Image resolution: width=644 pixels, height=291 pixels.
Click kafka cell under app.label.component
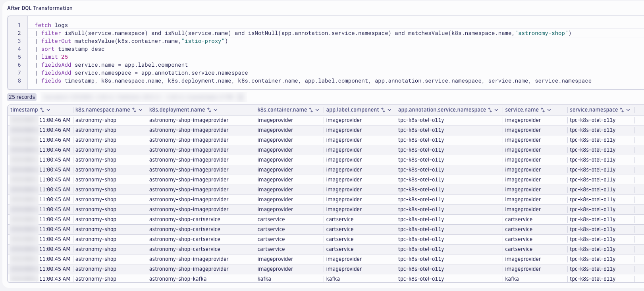point(333,279)
